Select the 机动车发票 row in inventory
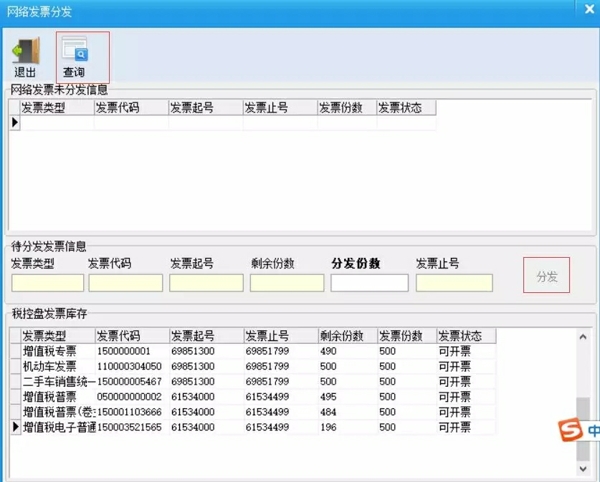This screenshot has width=600, height=482. 56,367
